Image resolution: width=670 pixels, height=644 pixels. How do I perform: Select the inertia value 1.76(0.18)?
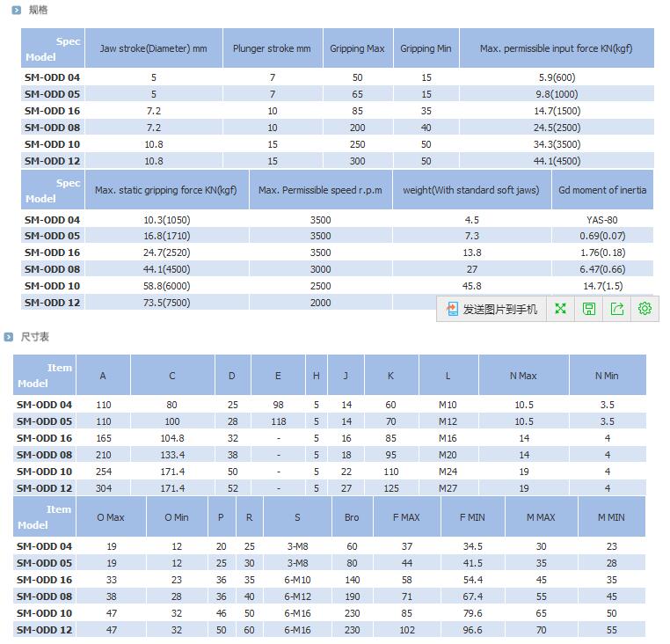point(603,252)
